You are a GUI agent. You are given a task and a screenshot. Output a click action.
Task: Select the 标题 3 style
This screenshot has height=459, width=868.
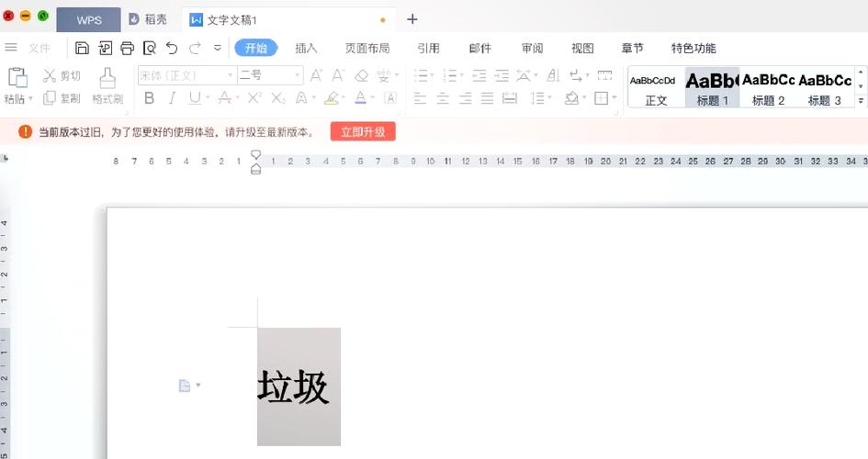pos(824,88)
